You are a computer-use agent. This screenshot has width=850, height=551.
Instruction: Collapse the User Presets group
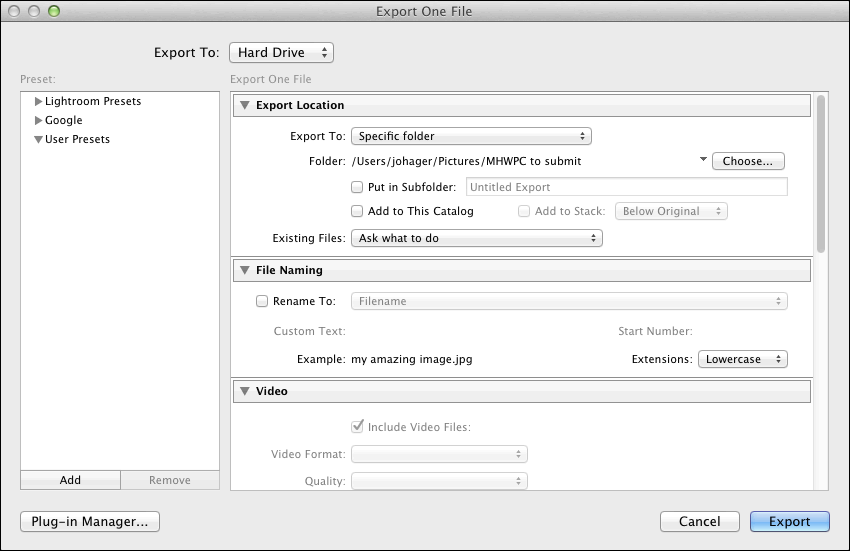tap(39, 140)
